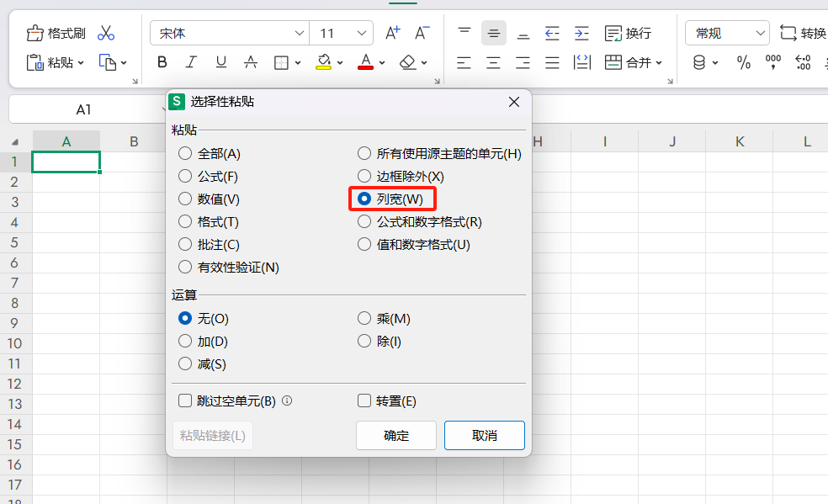Click the 合并 merge cells icon
Image resolution: width=828 pixels, height=504 pixels.
tap(633, 61)
